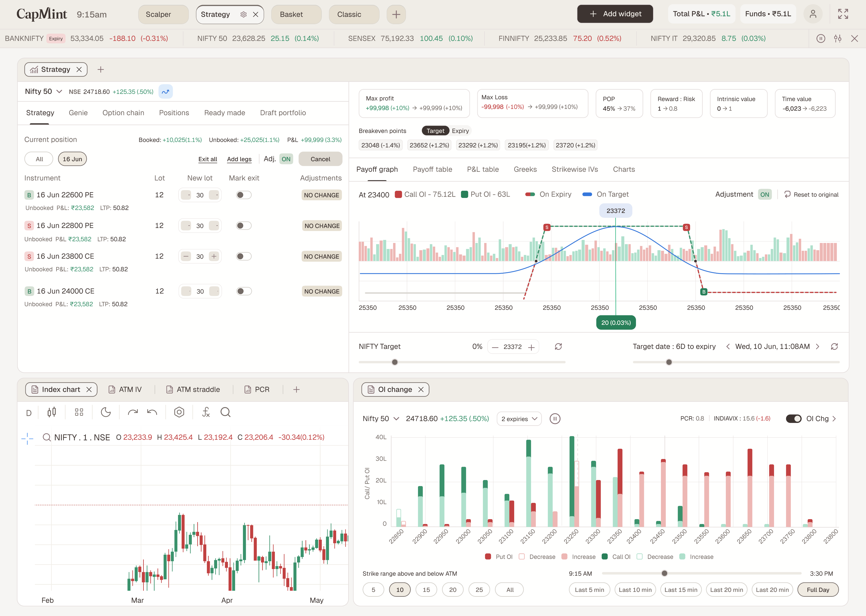
Task: Switch off the OI Chg toggle
Action: (x=793, y=419)
